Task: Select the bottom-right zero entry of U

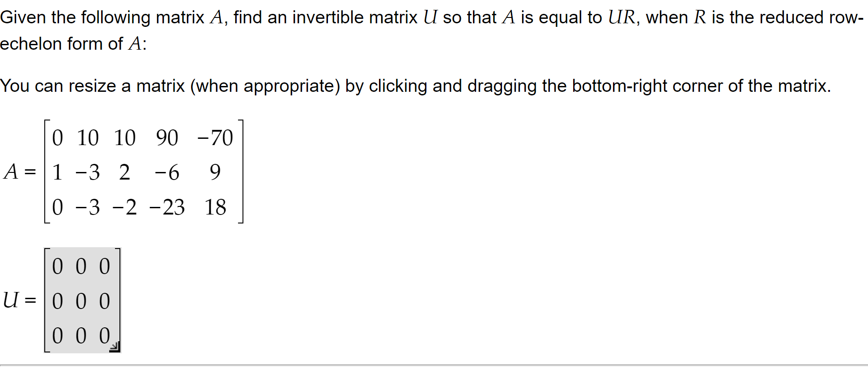Action: click(x=105, y=335)
